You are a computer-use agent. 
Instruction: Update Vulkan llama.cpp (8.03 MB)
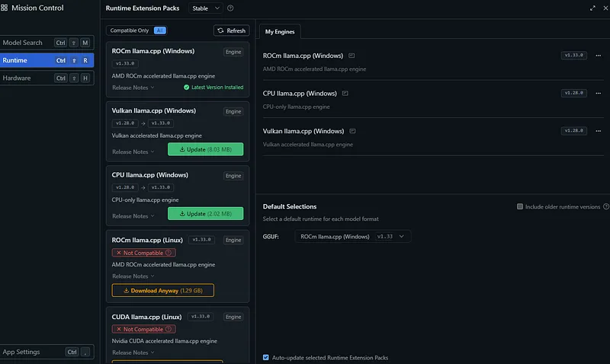(205, 149)
